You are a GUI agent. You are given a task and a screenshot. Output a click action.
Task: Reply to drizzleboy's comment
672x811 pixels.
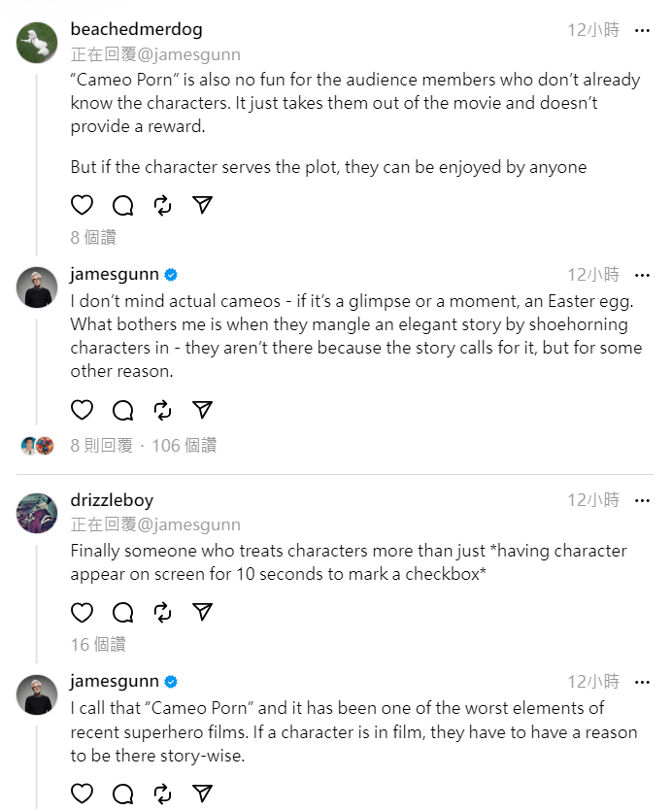pos(122,612)
